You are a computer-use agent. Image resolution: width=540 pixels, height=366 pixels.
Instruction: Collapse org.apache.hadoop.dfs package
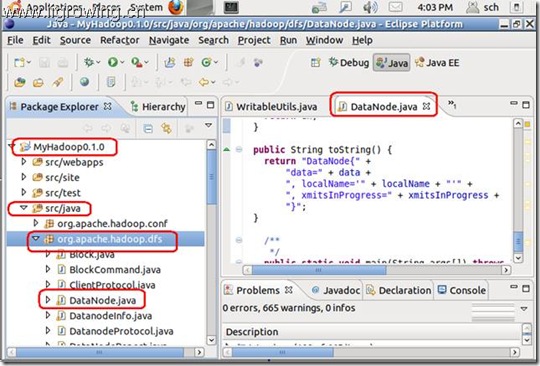36,238
